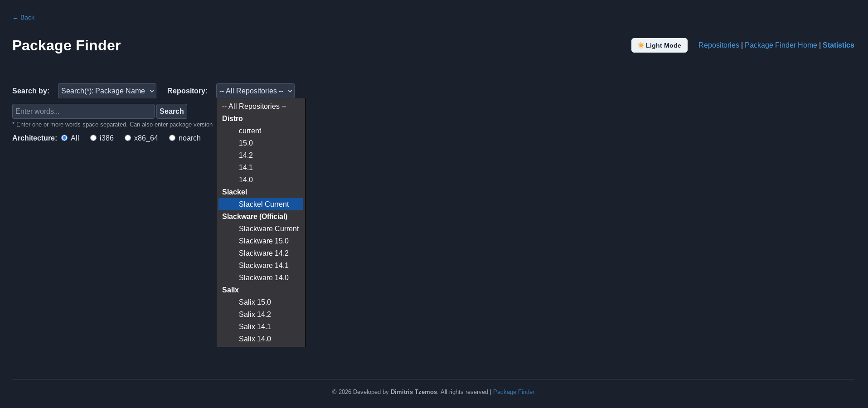868x408 pixels.
Task: Open the Search by dropdown
Action: point(107,91)
